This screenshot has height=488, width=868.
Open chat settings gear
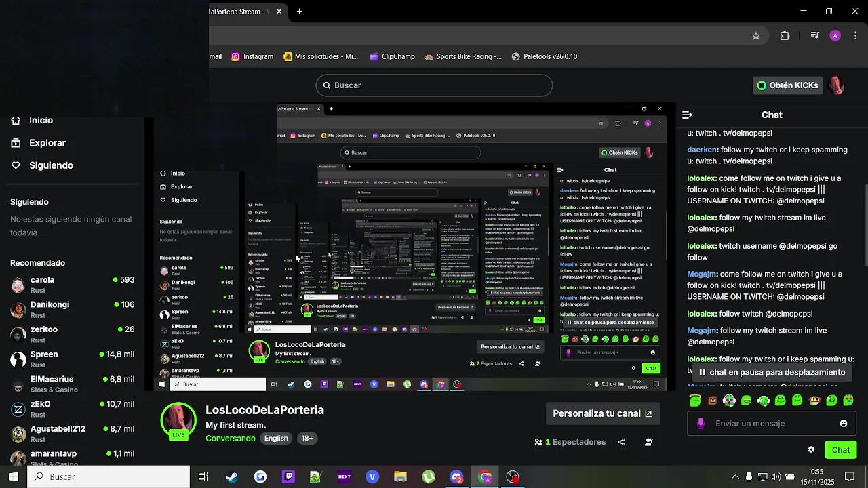pos(811,450)
